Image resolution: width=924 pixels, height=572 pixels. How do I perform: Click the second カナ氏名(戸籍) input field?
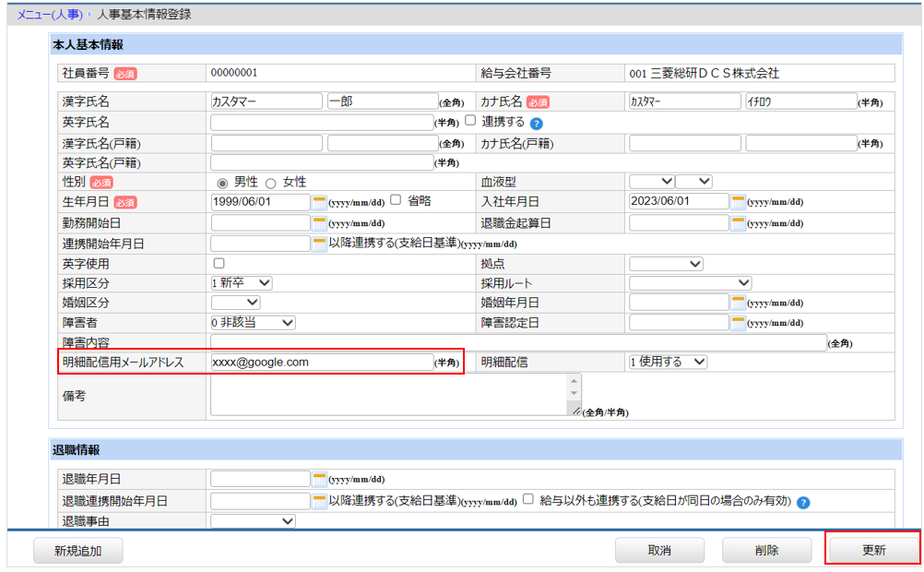[800, 143]
